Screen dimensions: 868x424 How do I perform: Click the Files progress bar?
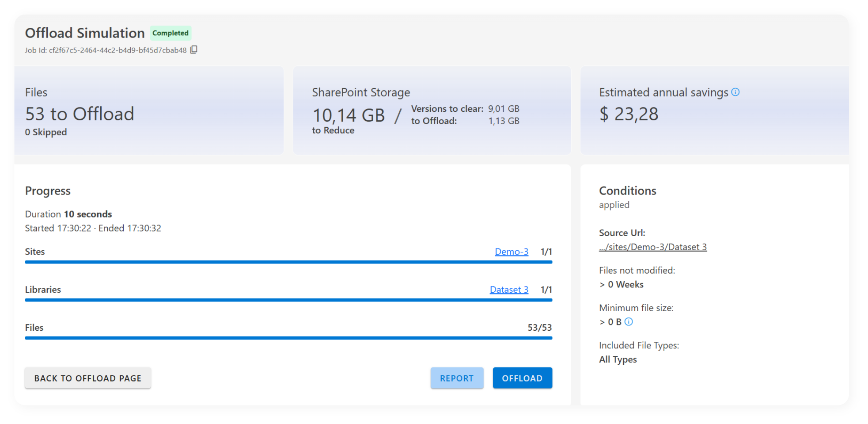tap(288, 338)
